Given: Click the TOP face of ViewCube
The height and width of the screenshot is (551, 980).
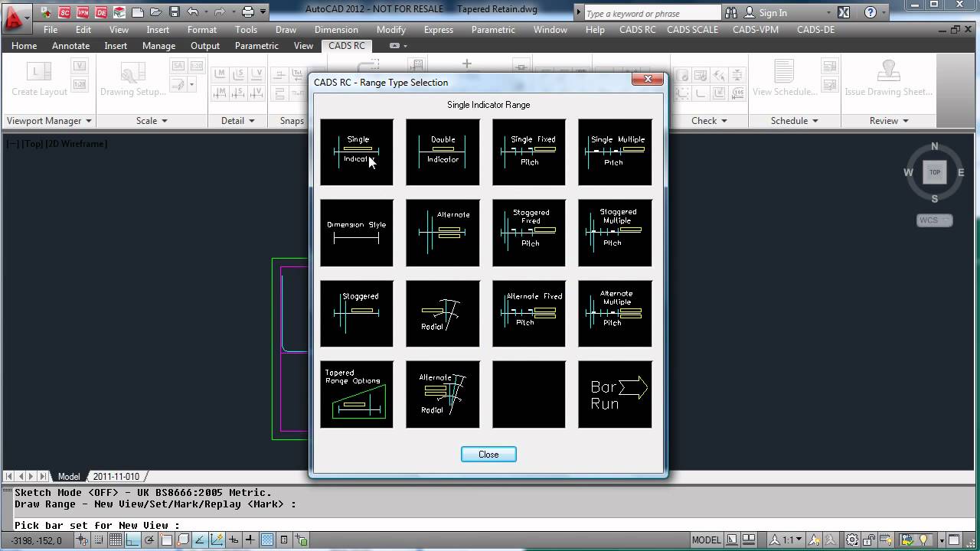Looking at the screenshot, I should [934, 172].
